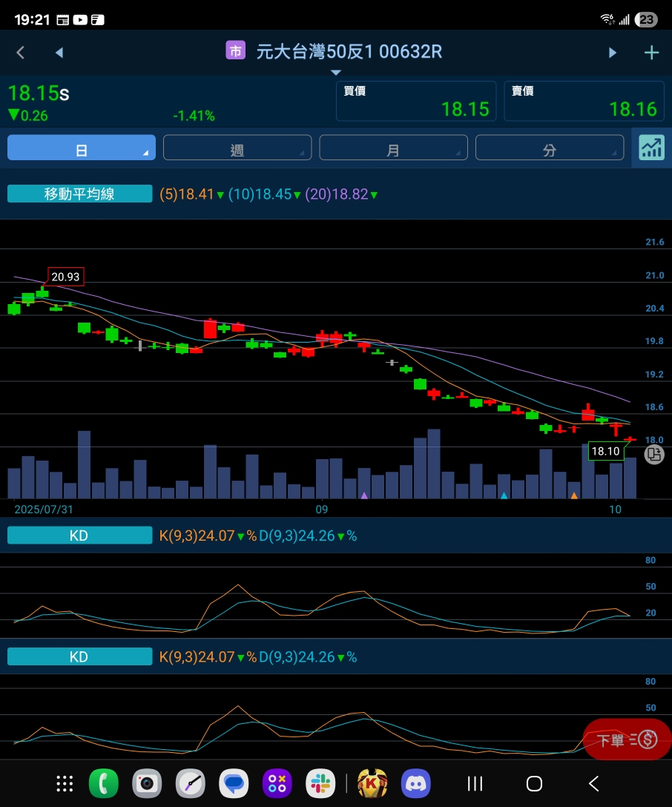Switch to 週 weekly chart tab
This screenshot has height=807, width=672.
pos(237,148)
